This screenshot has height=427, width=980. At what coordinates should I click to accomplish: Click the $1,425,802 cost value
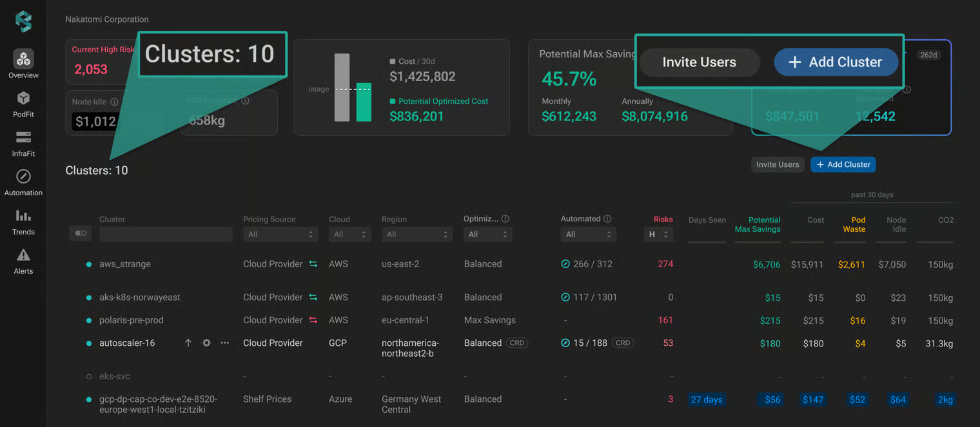pos(422,77)
